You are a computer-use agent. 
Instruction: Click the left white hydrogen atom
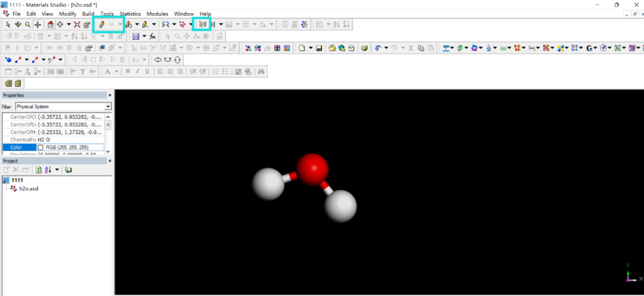[268, 183]
